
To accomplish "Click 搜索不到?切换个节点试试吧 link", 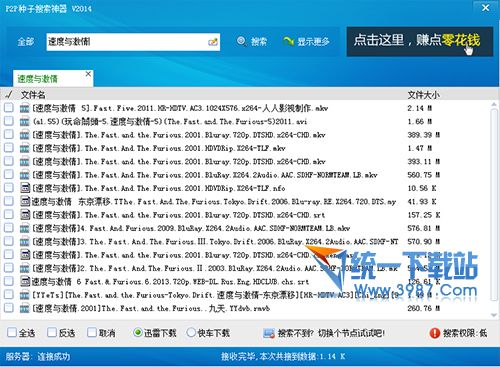I will (331, 333).
